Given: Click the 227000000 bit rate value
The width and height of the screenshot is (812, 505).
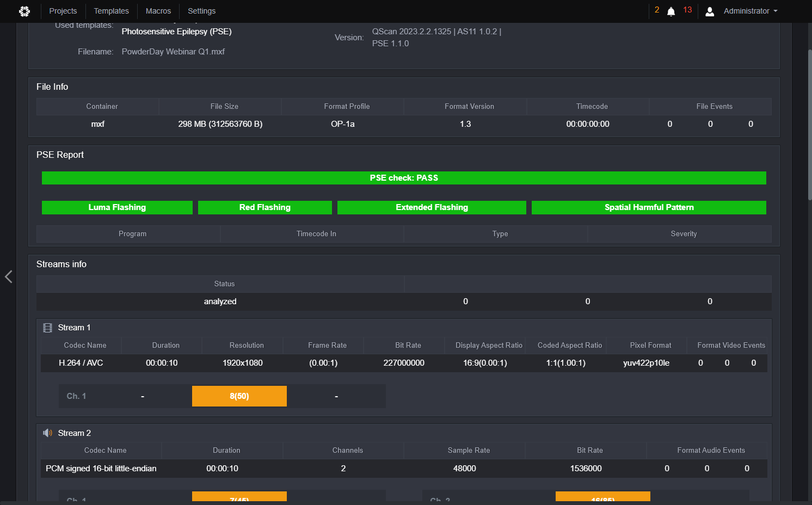Looking at the screenshot, I should (404, 363).
